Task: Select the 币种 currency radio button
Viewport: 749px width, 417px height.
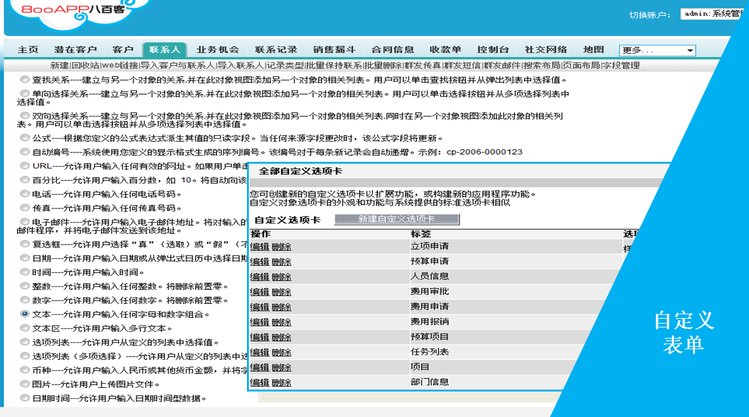Action: coord(24,370)
